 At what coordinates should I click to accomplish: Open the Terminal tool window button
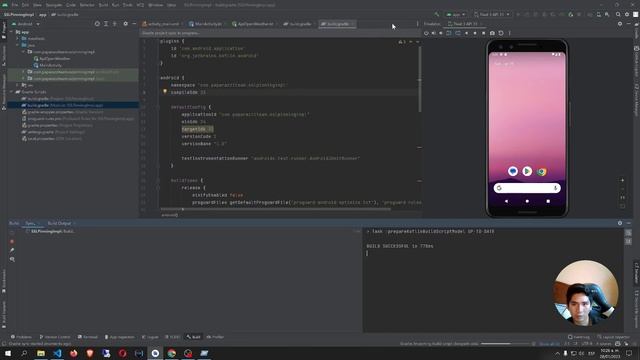[88, 337]
